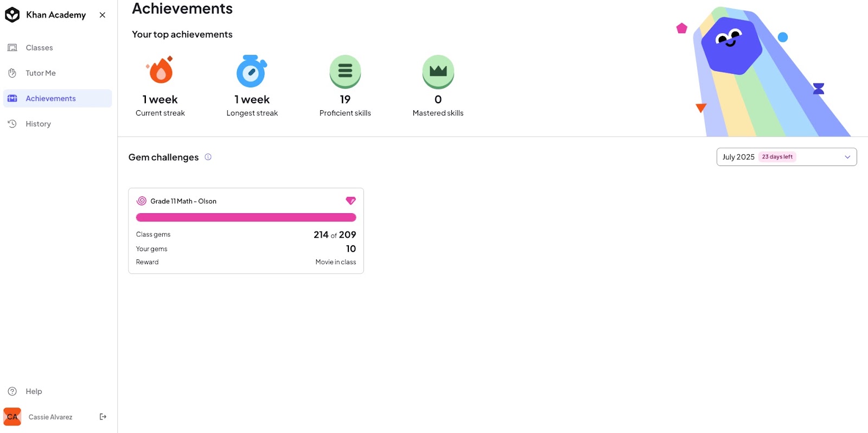
Task: Open the Classes sidebar item
Action: click(x=58, y=48)
